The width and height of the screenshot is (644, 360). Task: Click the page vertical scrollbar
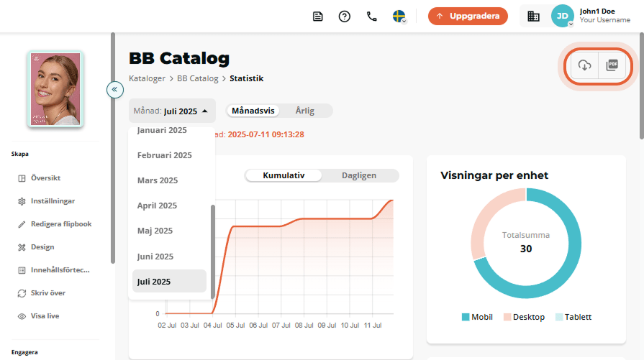642,86
